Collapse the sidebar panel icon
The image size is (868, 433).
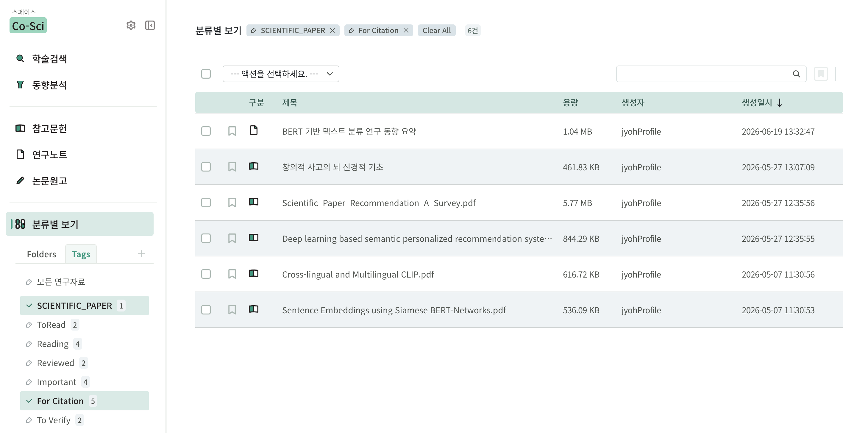point(150,25)
